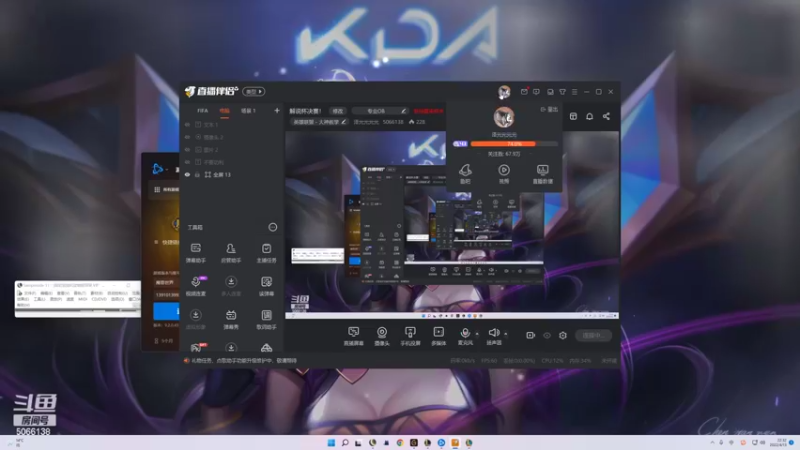Click the red text link in header
Image resolution: width=800 pixels, height=450 pixels.
pos(428,111)
